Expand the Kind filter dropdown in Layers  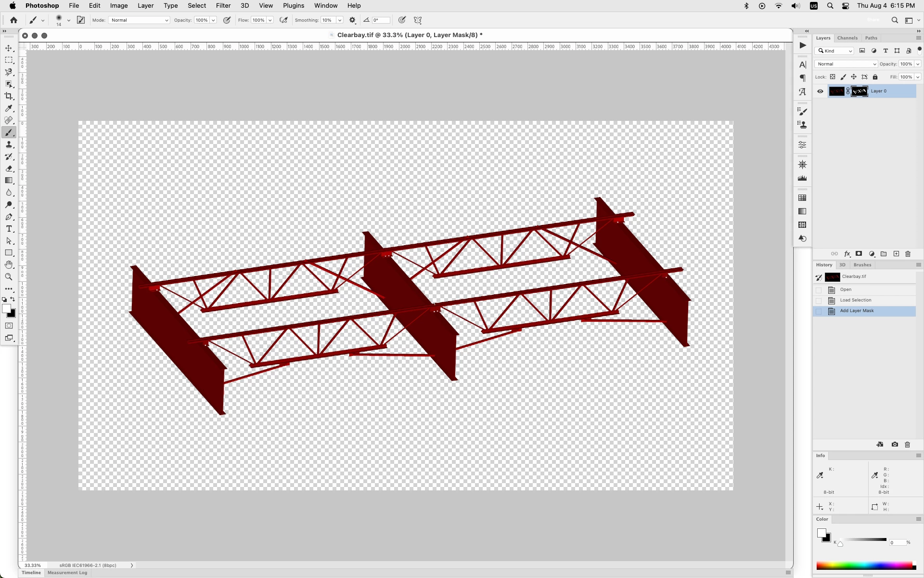[835, 51]
